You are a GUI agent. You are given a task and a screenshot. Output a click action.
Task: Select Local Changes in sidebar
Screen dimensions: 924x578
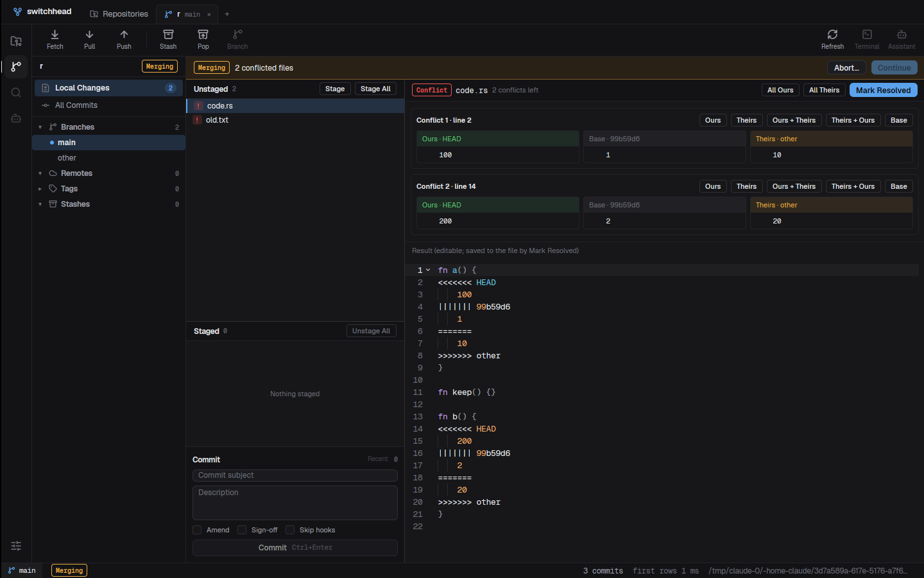(108, 88)
